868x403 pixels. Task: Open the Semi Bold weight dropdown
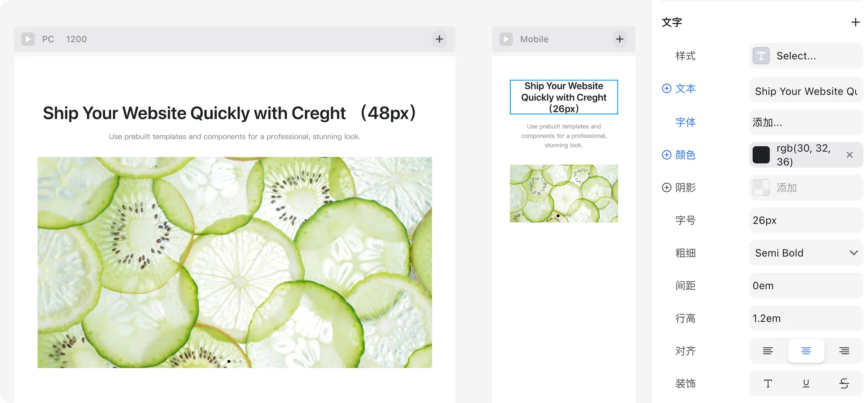click(806, 253)
